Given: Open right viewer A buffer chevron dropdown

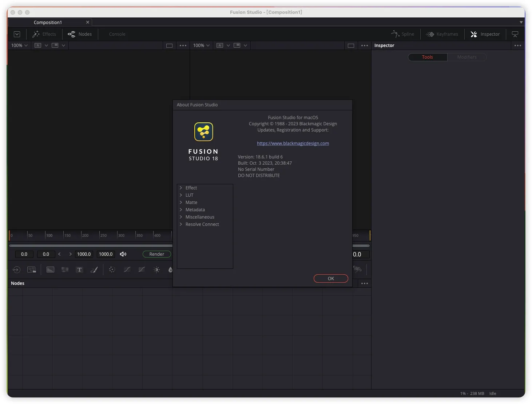Looking at the screenshot, I should pyautogui.click(x=228, y=46).
